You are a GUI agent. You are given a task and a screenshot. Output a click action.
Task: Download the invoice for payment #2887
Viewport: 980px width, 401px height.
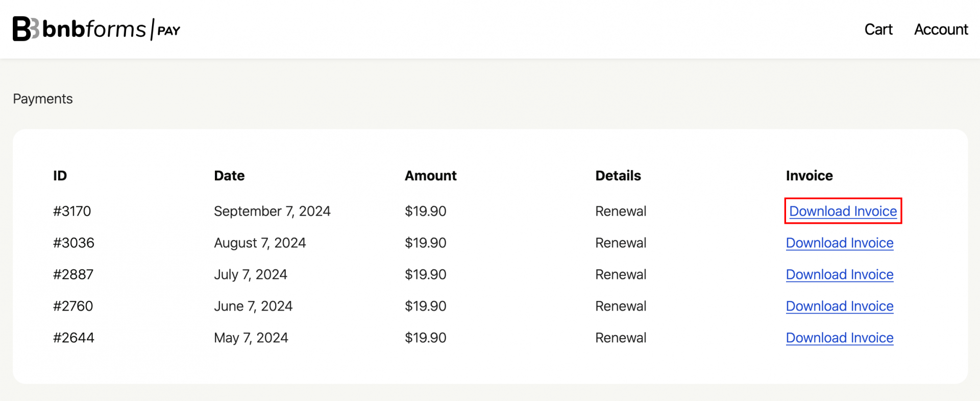(840, 274)
